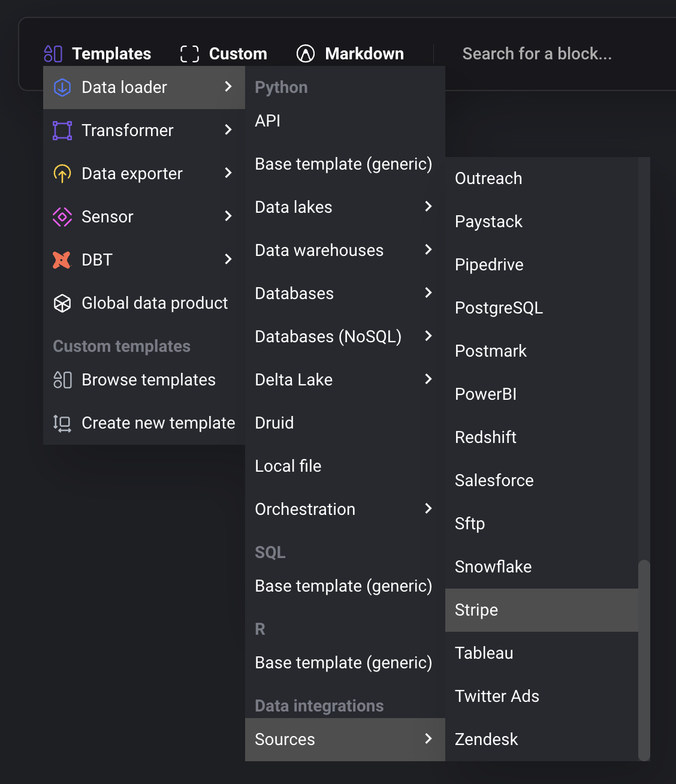Image resolution: width=676 pixels, height=784 pixels.
Task: Open Databases (NoSQL) menu entry
Action: pyautogui.click(x=345, y=337)
